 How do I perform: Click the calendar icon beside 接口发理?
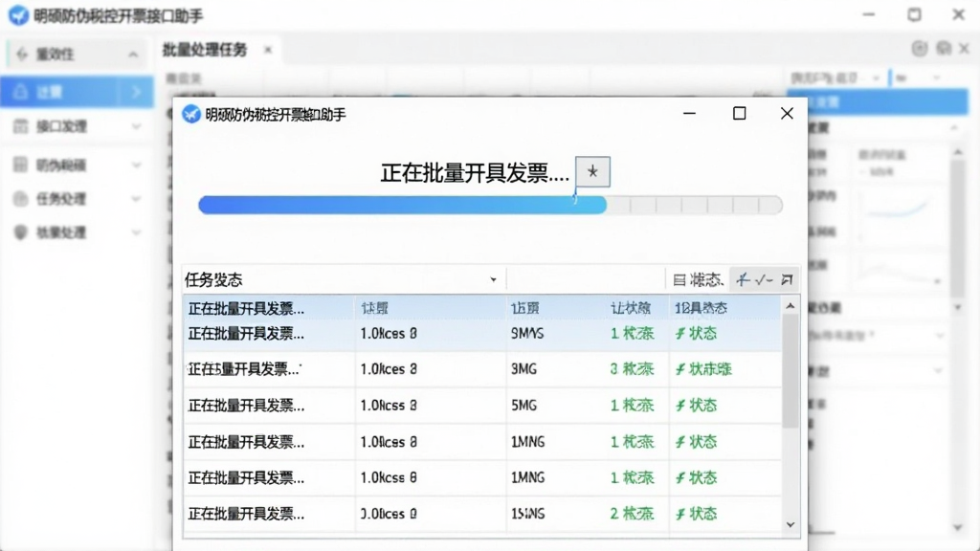(21, 127)
